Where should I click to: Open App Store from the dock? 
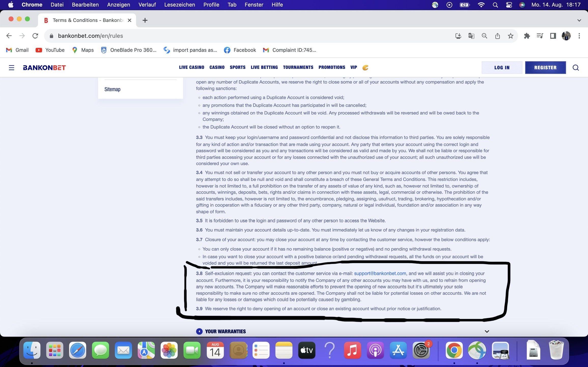398,350
